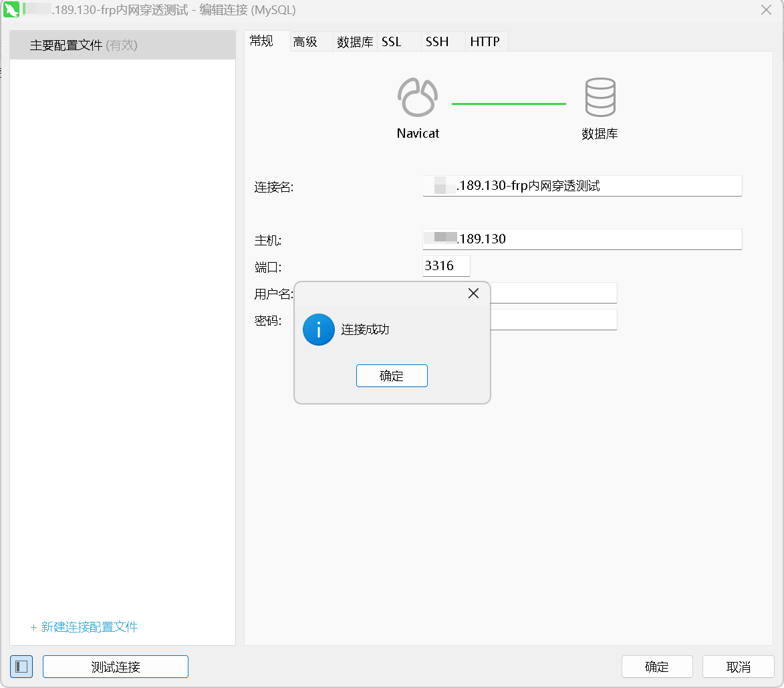Click the 密码 input field
This screenshot has height=688, width=784.
coord(553,320)
